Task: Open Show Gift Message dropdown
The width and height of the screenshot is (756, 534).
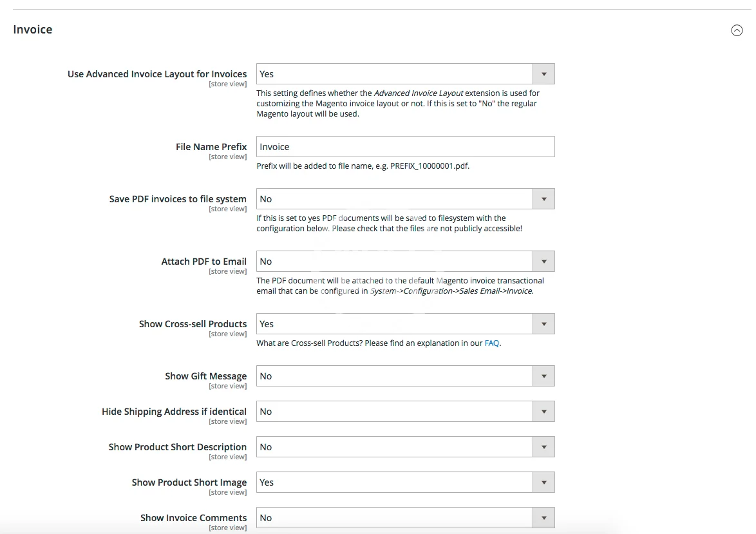Action: point(394,376)
